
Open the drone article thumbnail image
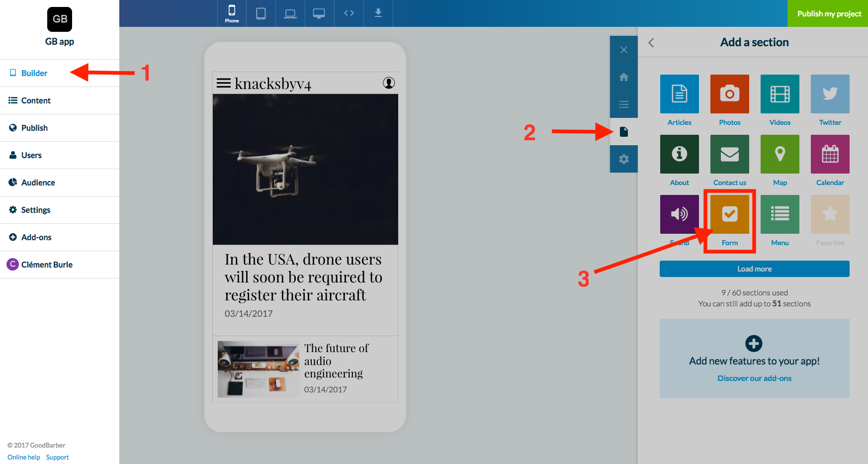[x=305, y=169]
